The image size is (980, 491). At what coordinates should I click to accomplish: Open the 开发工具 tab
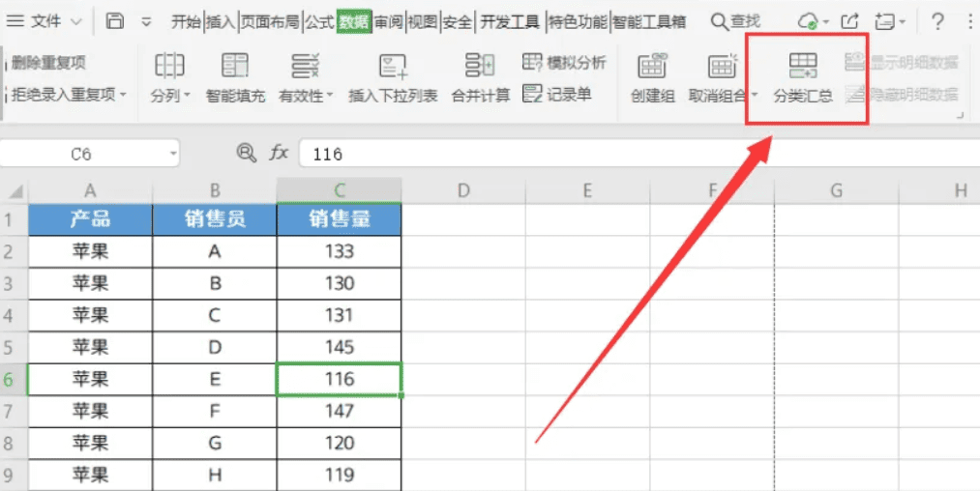tap(510, 22)
